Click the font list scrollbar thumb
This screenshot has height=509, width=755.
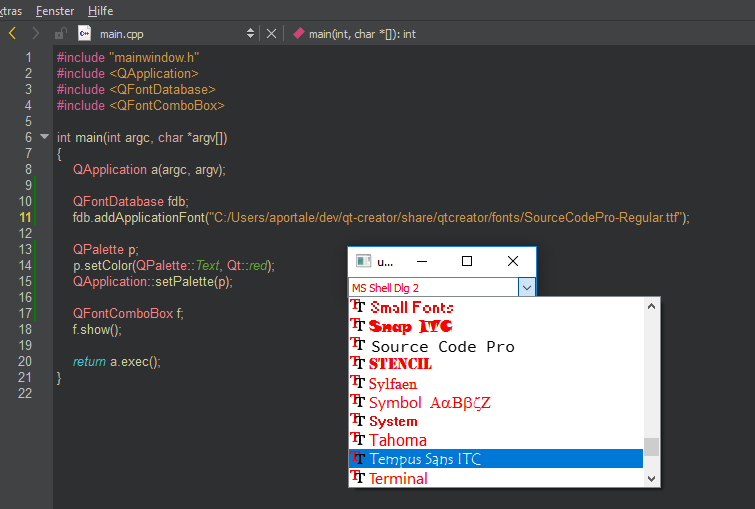(x=651, y=446)
